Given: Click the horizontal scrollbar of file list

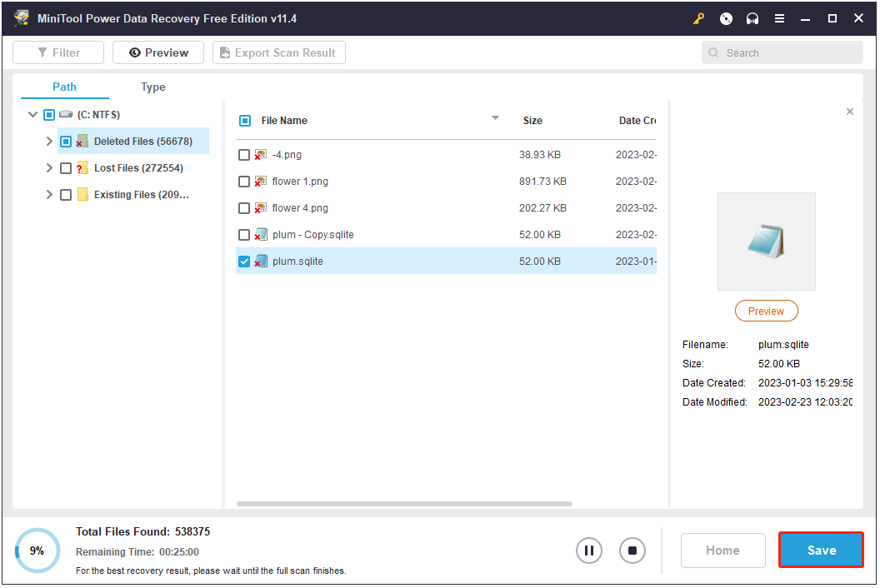Looking at the screenshot, I should tap(404, 504).
